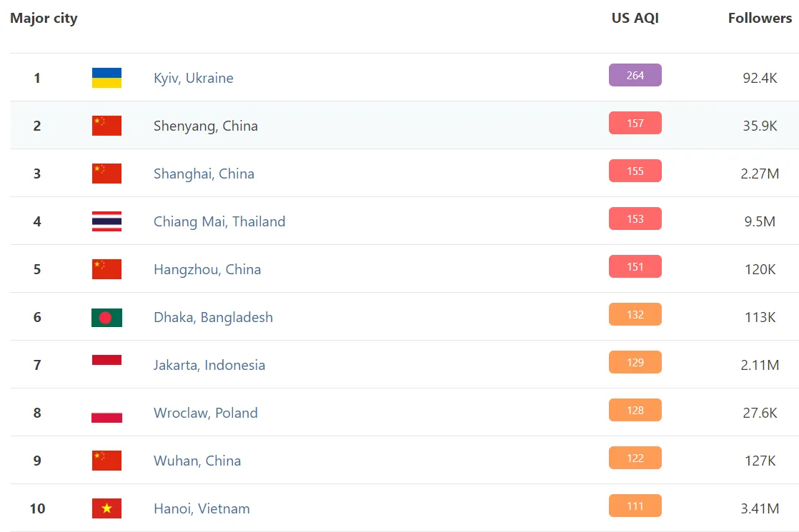Open the Hanoi, Vietnam link
This screenshot has width=799, height=532.
click(202, 508)
